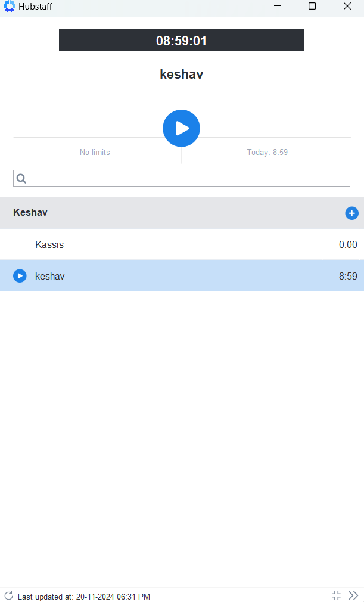
Task: Click the Last updated timestamp text
Action: pyautogui.click(x=84, y=597)
